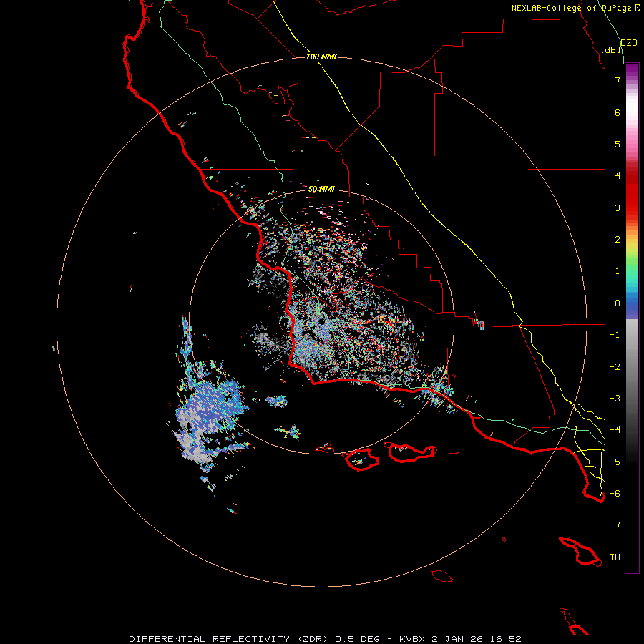Click the color scale value -3

(615, 399)
